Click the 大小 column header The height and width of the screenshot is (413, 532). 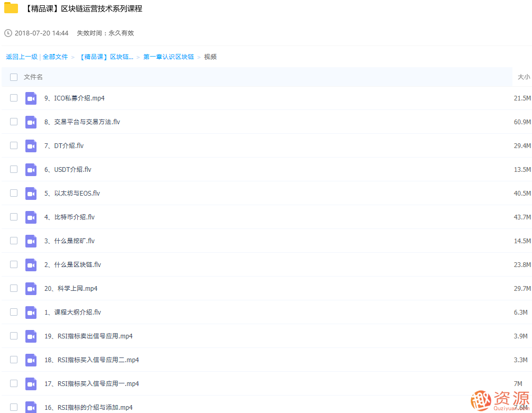524,77
